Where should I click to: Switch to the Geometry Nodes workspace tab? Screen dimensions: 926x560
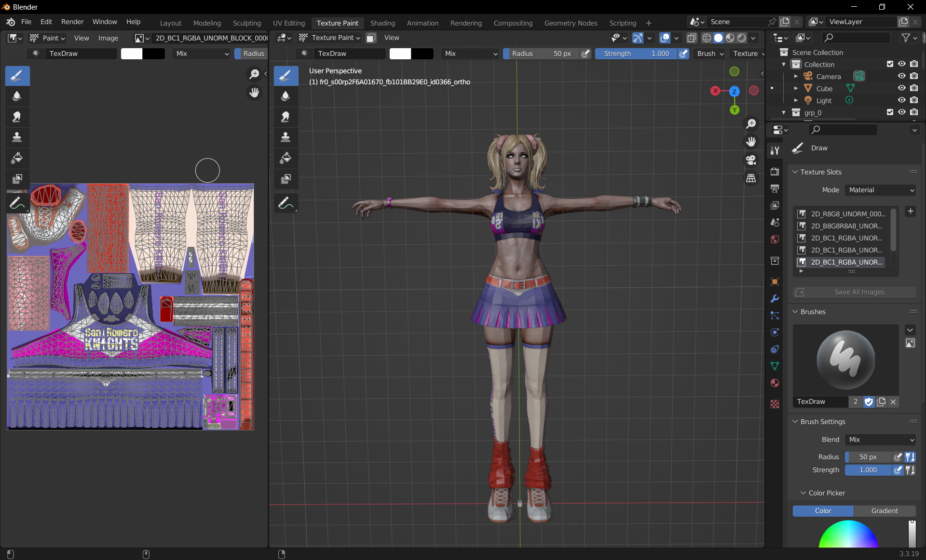571,23
